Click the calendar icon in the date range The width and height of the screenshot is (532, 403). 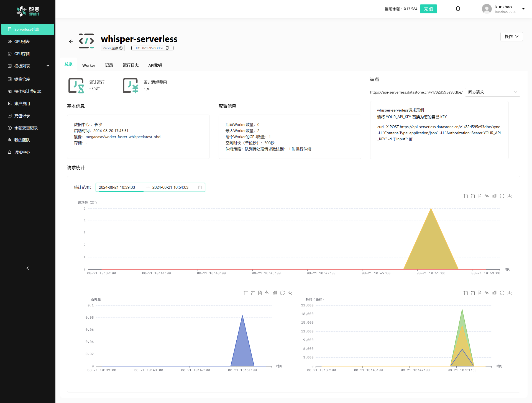(200, 187)
